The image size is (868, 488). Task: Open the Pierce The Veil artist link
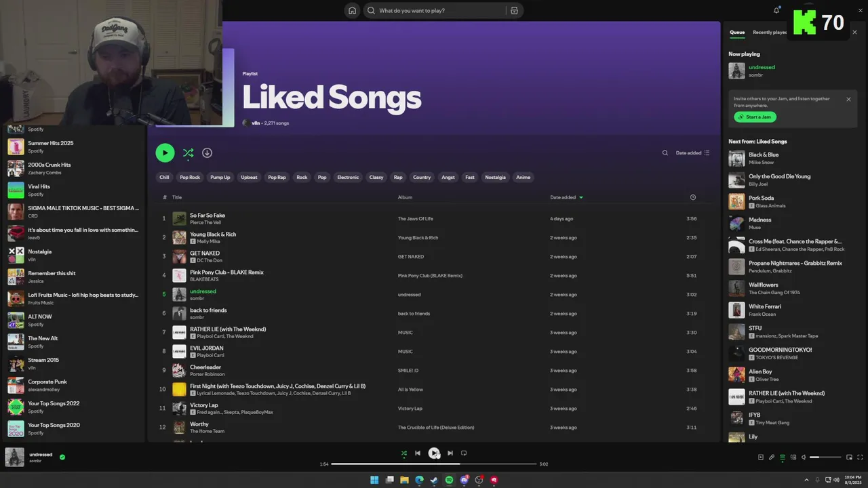(x=206, y=222)
